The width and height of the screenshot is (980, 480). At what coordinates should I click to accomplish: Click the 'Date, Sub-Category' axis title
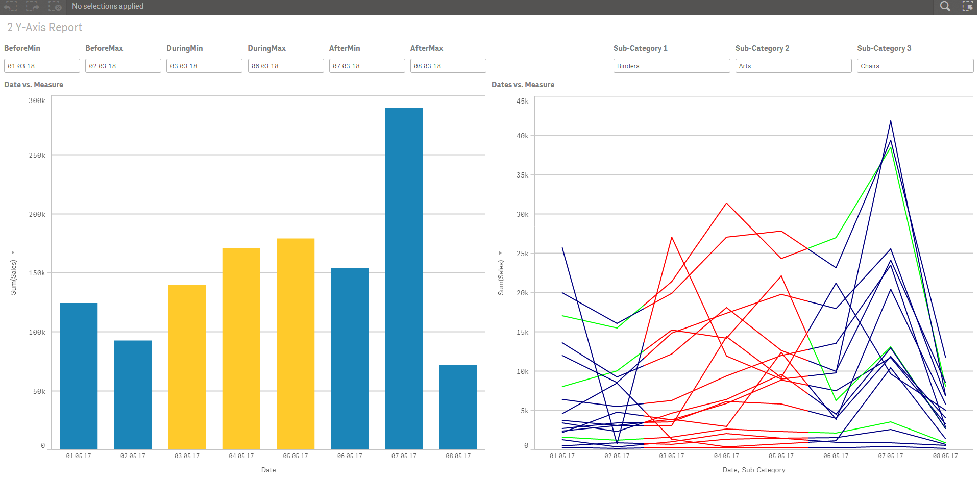754,470
